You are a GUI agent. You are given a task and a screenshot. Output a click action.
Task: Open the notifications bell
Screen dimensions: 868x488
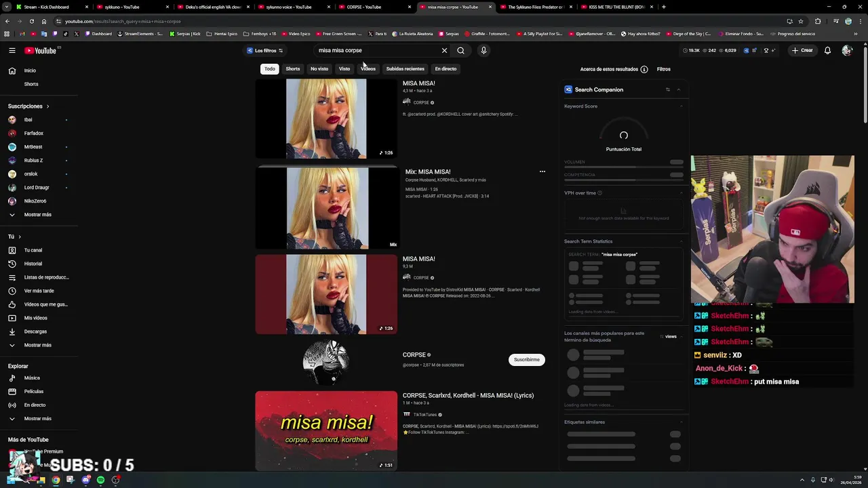coord(827,50)
